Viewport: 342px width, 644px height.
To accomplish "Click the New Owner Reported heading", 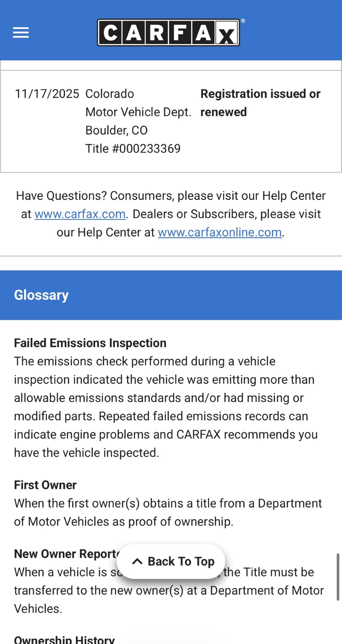I will 65,554.
